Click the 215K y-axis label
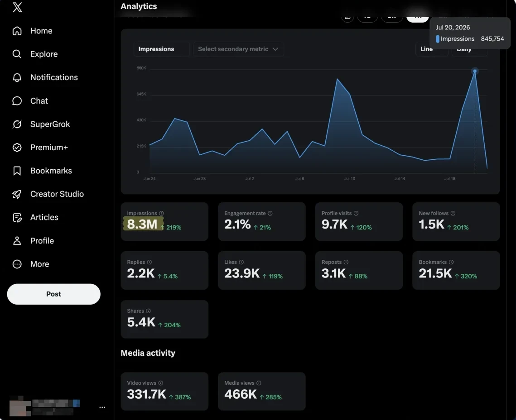 (x=141, y=146)
